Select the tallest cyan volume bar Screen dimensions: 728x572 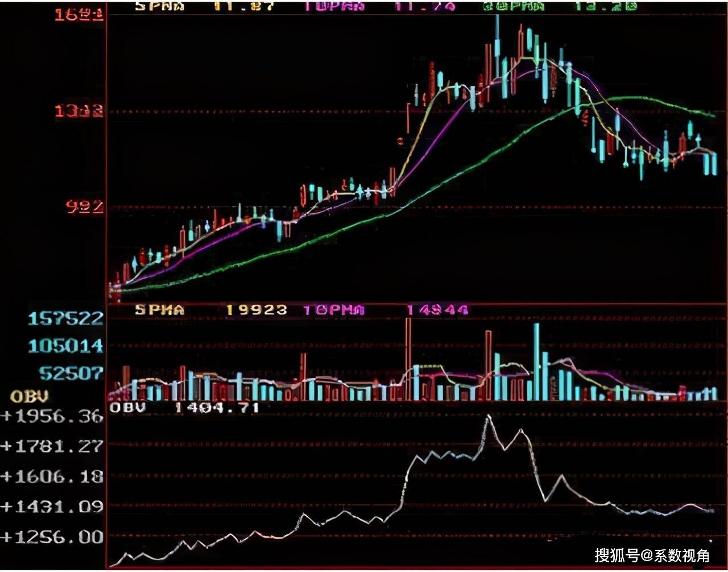click(536, 362)
